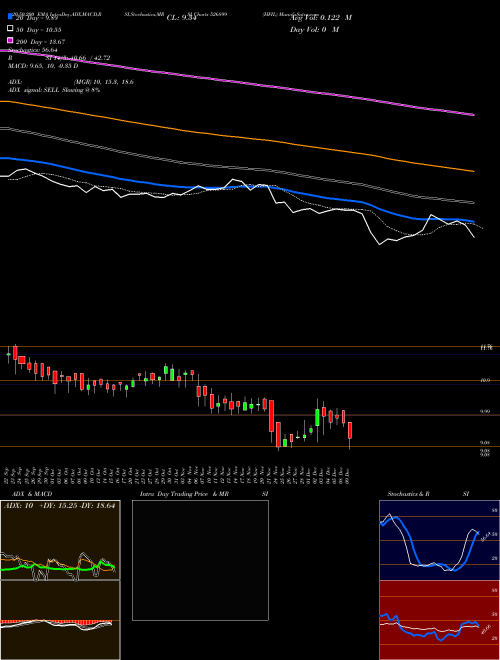500x660 pixels.
Task: Click the magenta 200 Day EMA legend swatch
Action: pyautogui.click(x=10, y=41)
